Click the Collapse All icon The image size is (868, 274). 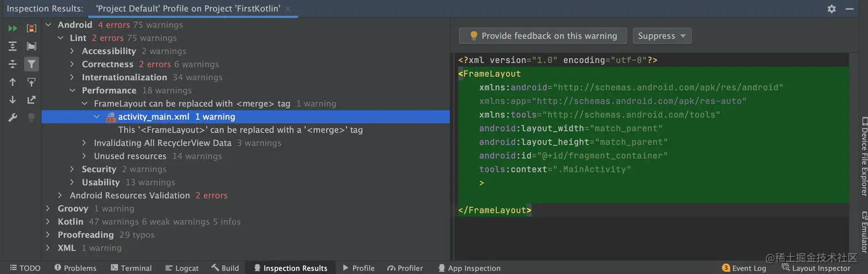pos(13,64)
